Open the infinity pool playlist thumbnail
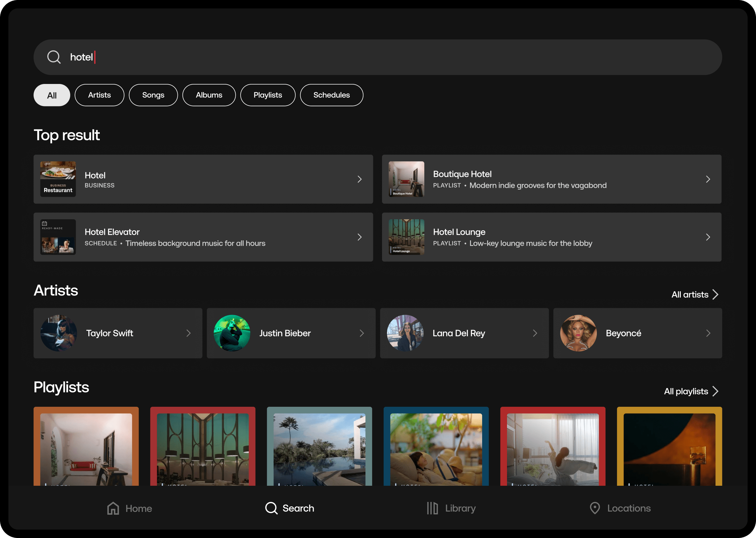Image resolution: width=756 pixels, height=538 pixels. coord(319,447)
